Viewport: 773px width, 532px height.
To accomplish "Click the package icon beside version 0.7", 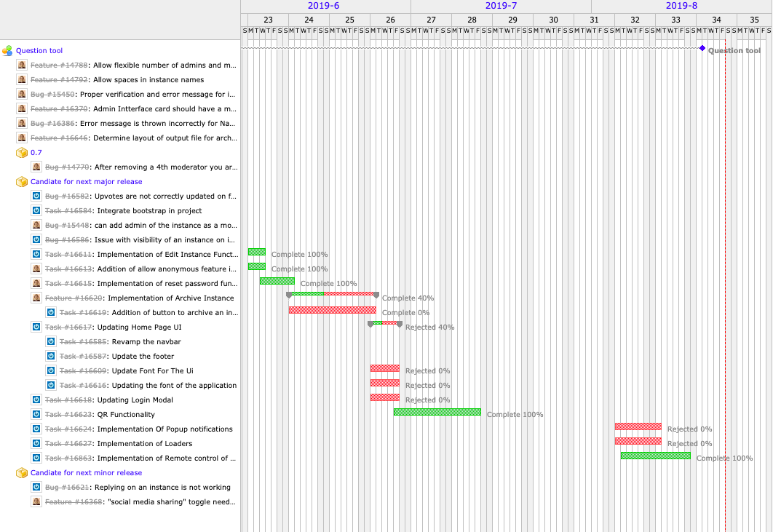I will [x=22, y=153].
